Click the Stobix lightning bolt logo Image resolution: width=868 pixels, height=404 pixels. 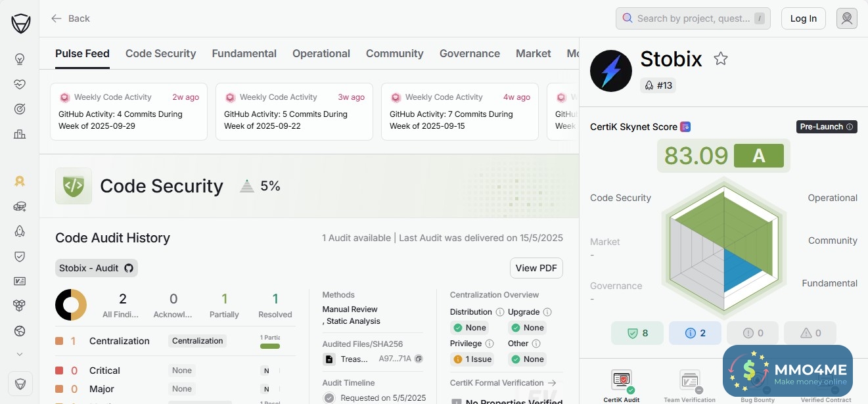point(611,70)
